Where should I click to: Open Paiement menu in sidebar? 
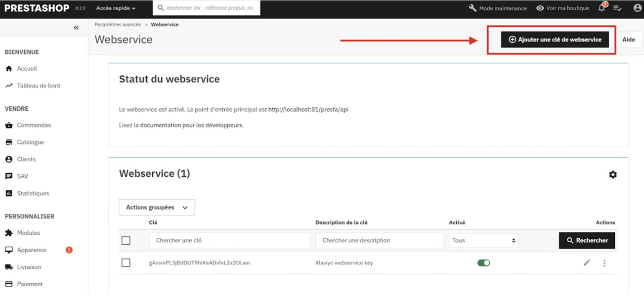(30, 284)
